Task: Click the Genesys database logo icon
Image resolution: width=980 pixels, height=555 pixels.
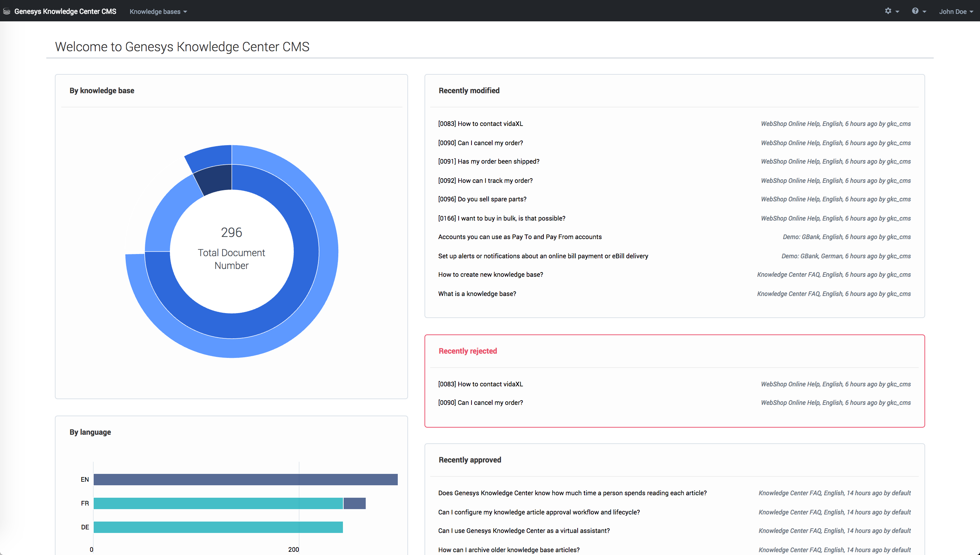Action: (6, 11)
